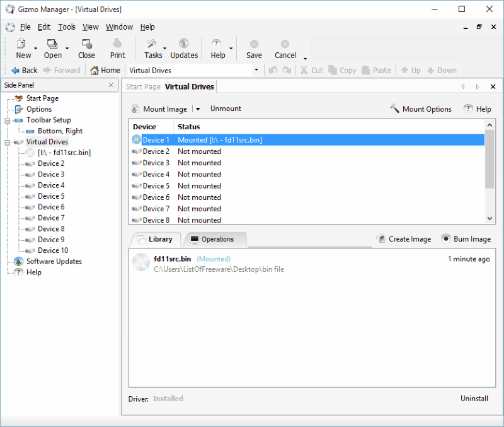Go to Home in navigation bar
The image size is (504, 427).
click(105, 70)
